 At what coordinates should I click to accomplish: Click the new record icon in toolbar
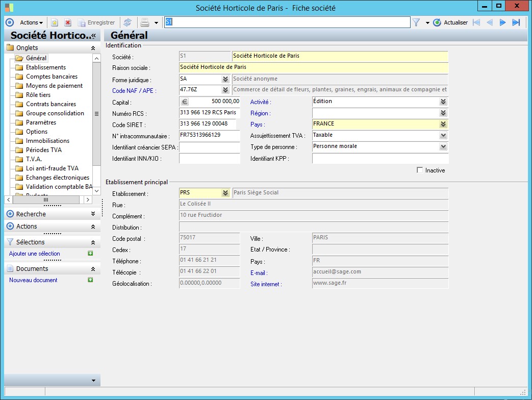click(x=55, y=22)
